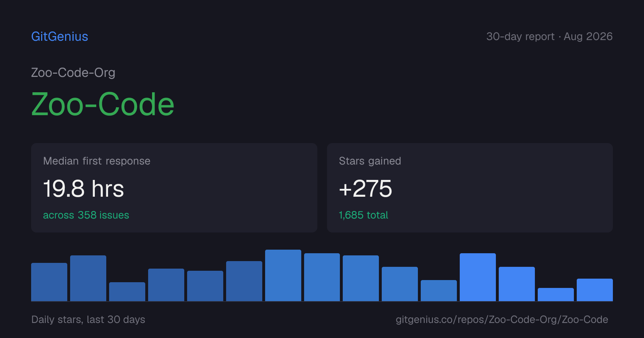Click the shortest bar near the chart's end
644x338 pixels.
tap(556, 294)
